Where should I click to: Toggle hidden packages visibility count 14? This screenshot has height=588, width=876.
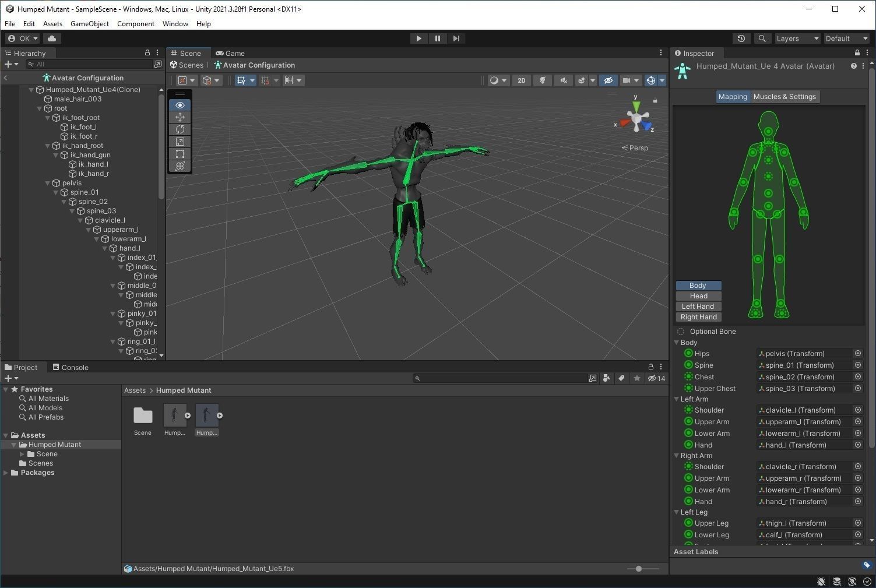(x=657, y=378)
